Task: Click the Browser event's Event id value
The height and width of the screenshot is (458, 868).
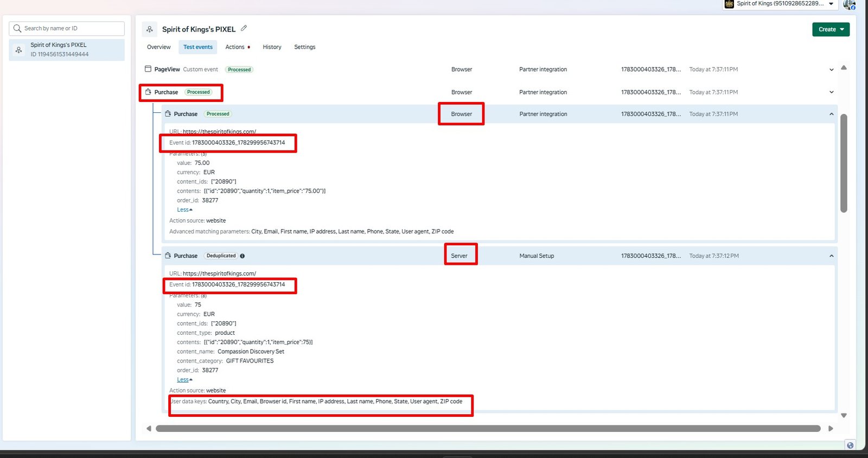Action: coord(238,143)
